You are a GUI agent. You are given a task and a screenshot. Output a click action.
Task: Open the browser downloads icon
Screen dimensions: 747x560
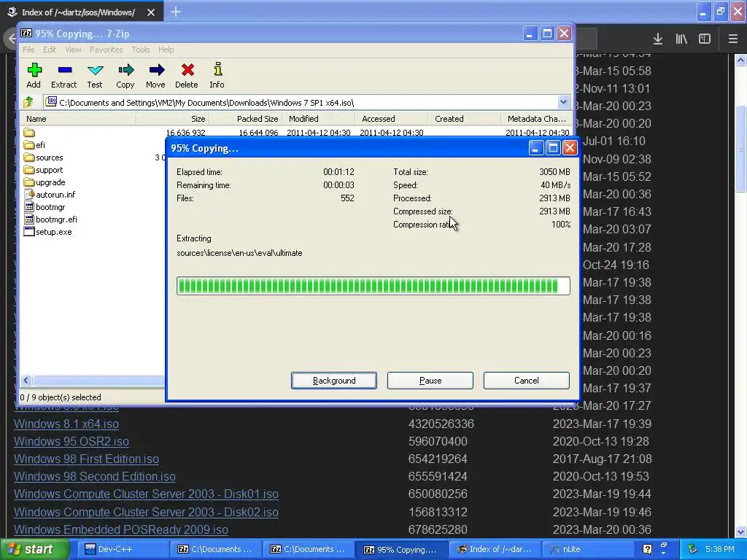[658, 39]
